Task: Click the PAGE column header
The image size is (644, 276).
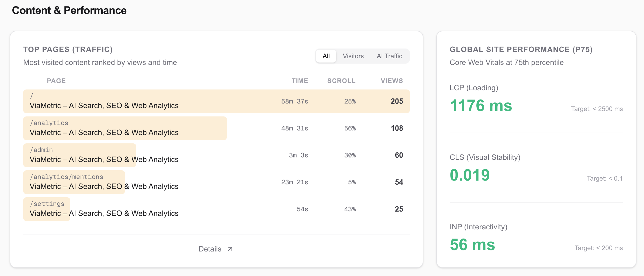Action: click(x=56, y=81)
